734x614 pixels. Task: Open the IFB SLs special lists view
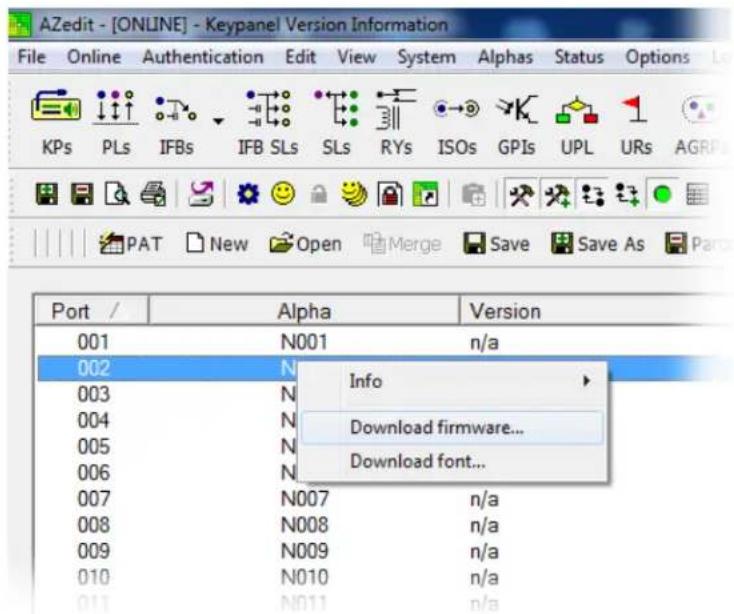click(268, 123)
